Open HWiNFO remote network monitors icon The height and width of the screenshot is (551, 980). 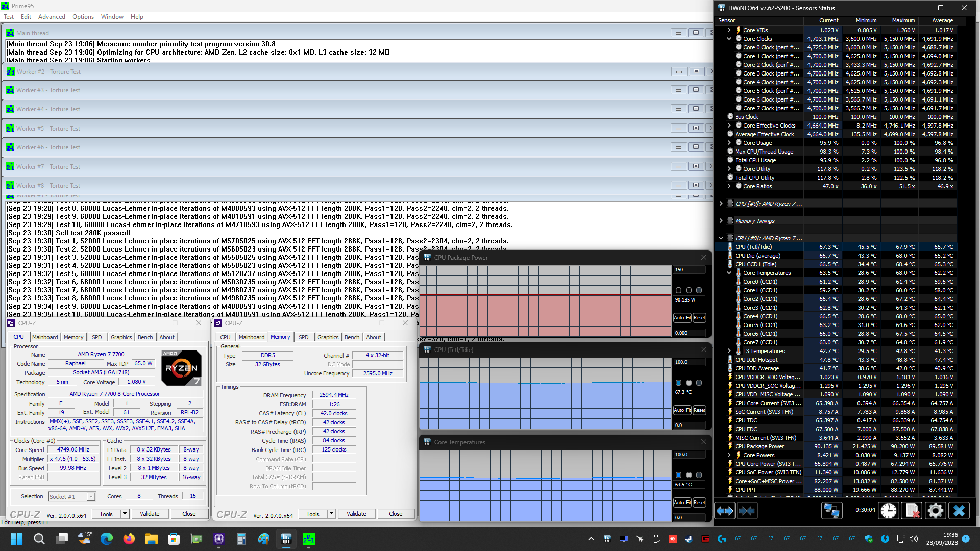[831, 510]
